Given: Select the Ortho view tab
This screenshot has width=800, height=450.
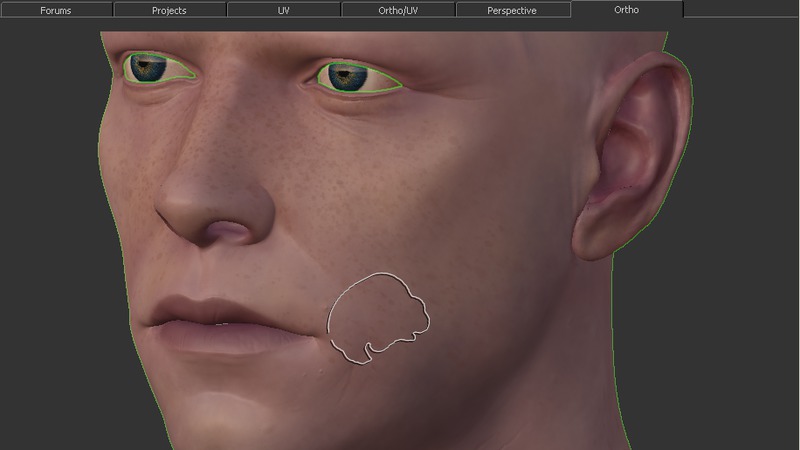Looking at the screenshot, I should pos(627,9).
